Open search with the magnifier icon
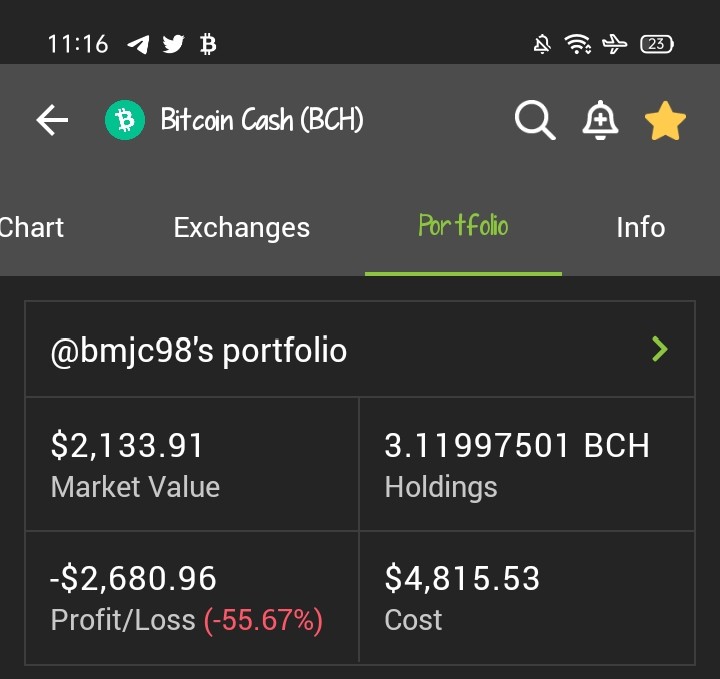This screenshot has width=720, height=679. (535, 120)
